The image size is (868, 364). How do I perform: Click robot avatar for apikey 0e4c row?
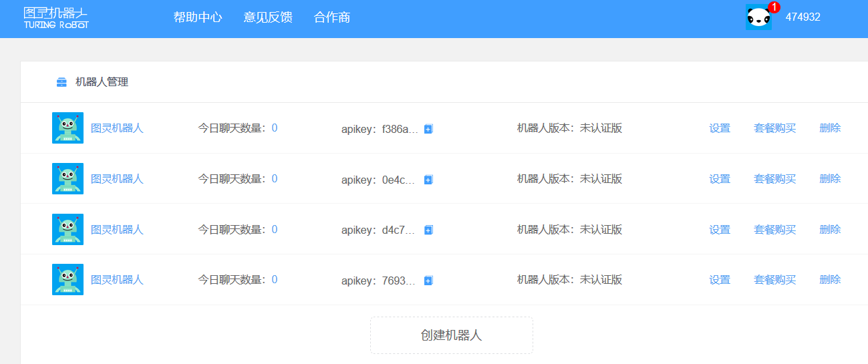point(67,179)
